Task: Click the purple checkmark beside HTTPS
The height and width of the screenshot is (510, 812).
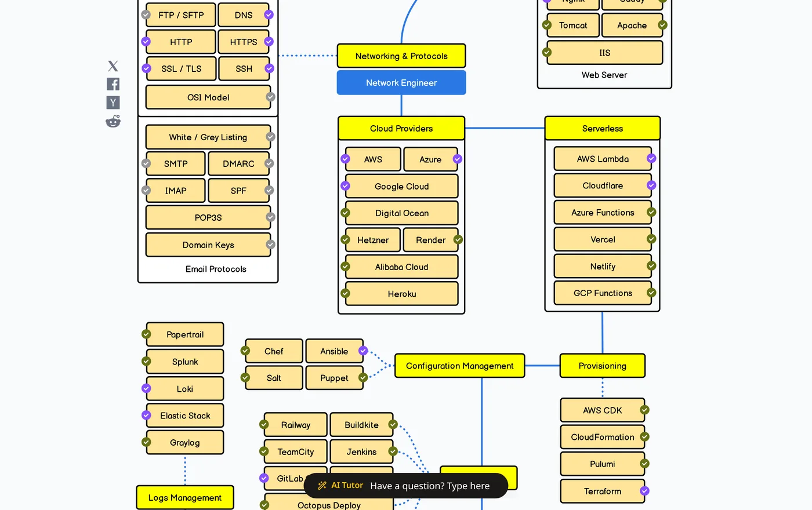Action: [269, 42]
